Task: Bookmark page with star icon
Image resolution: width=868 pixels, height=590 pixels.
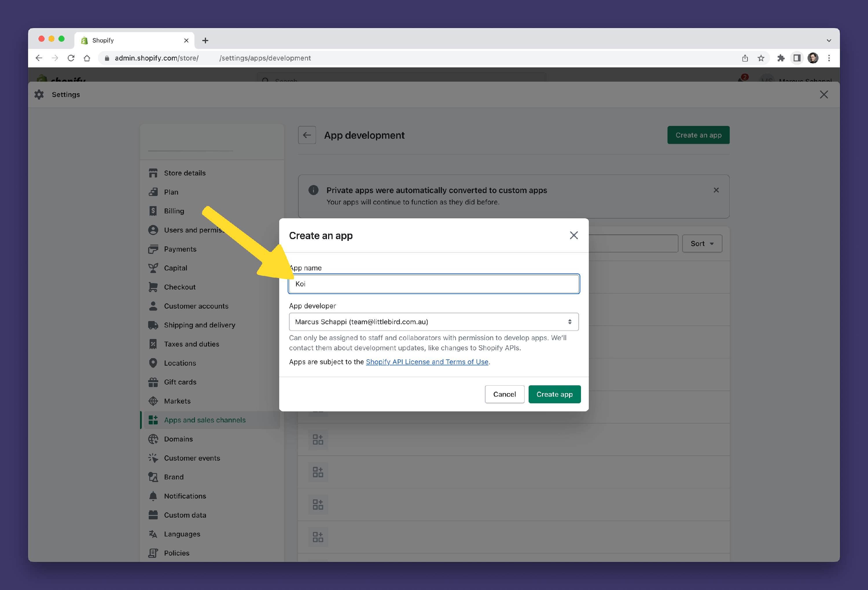Action: tap(761, 58)
